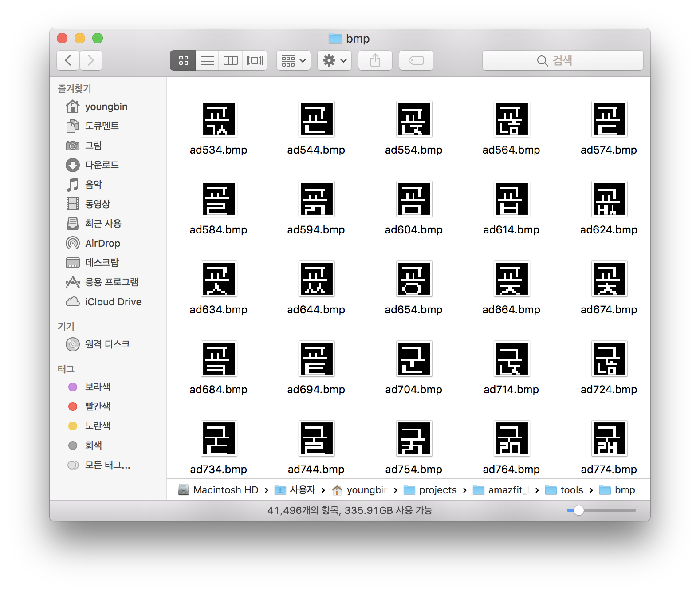Select the ad654.bmp file thumbnail
Image resolution: width=700 pixels, height=592 pixels.
click(414, 279)
